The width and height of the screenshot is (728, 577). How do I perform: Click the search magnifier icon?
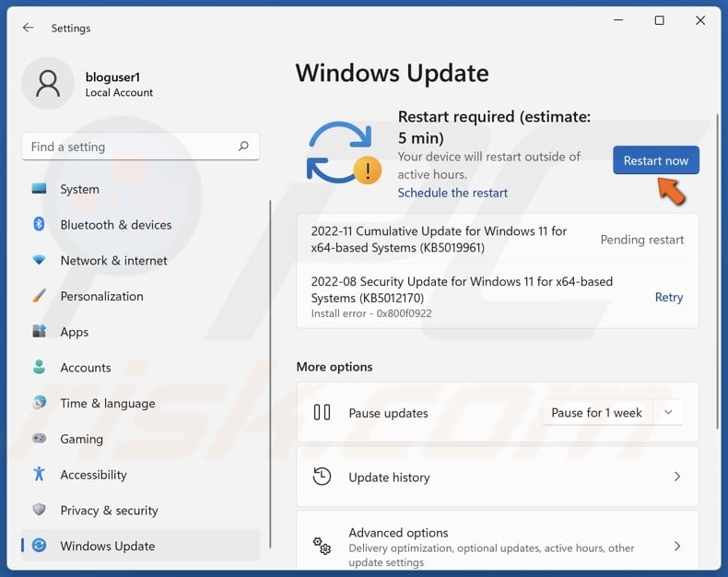(243, 147)
